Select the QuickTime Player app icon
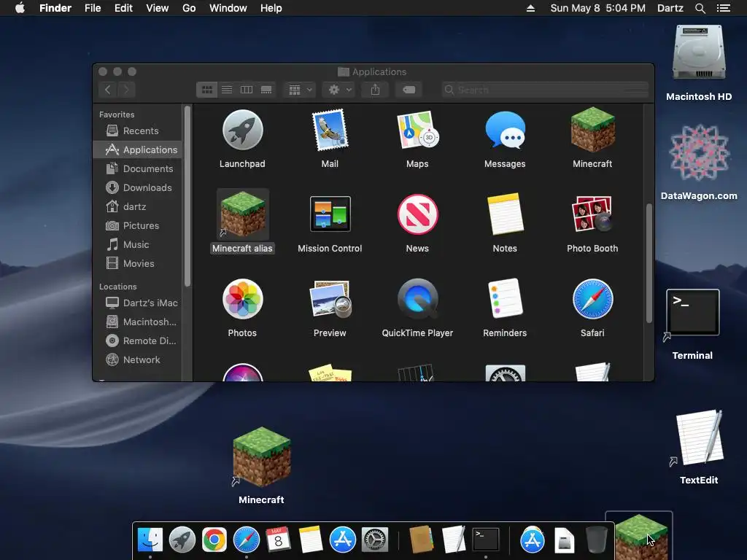The image size is (747, 560). click(417, 299)
